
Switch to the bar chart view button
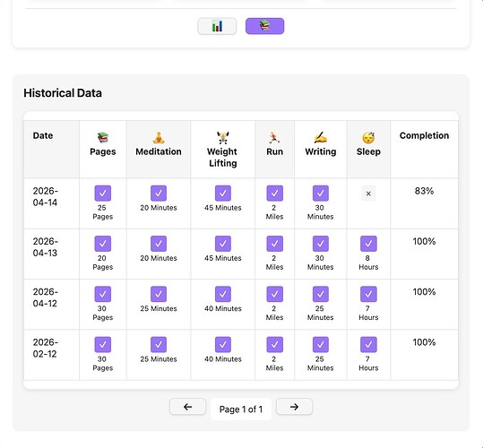(217, 26)
